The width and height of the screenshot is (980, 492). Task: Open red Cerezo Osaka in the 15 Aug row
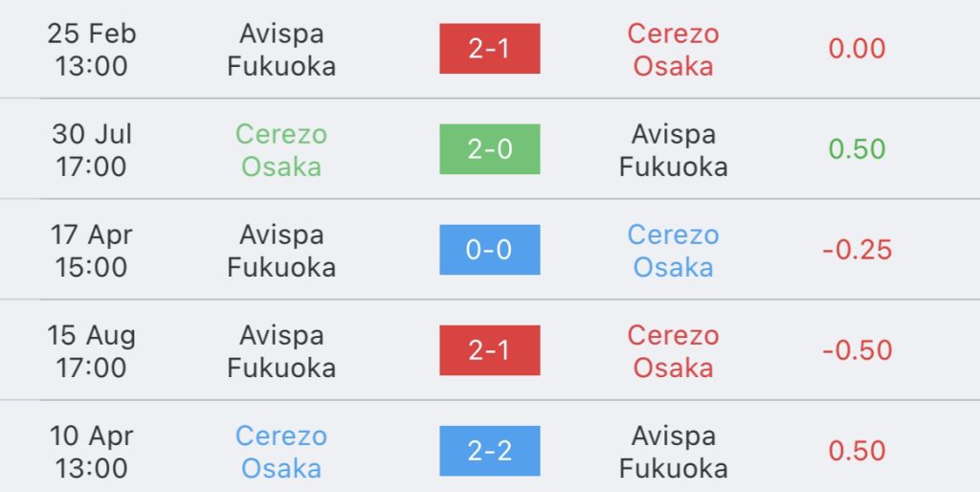673,351
